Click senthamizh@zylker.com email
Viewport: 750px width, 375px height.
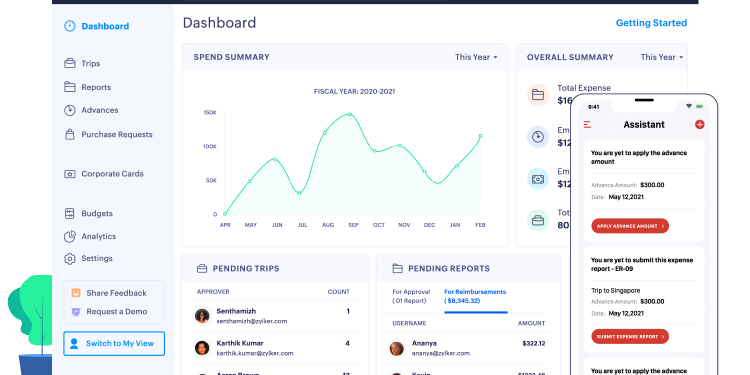point(252,321)
